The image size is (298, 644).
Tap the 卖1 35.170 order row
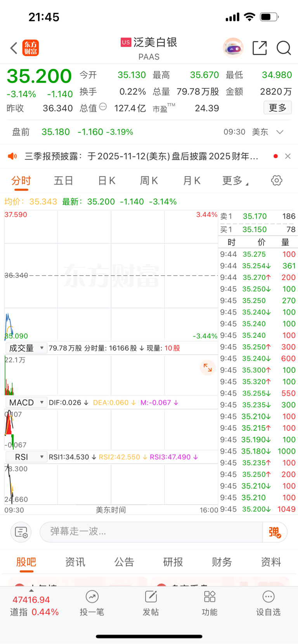click(x=258, y=216)
